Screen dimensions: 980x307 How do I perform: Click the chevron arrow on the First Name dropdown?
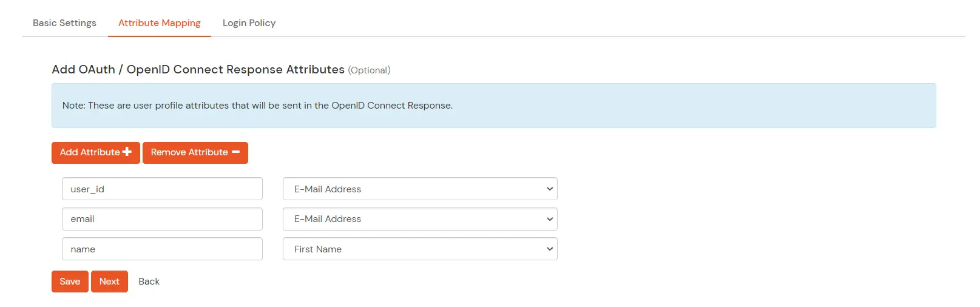tap(549, 249)
